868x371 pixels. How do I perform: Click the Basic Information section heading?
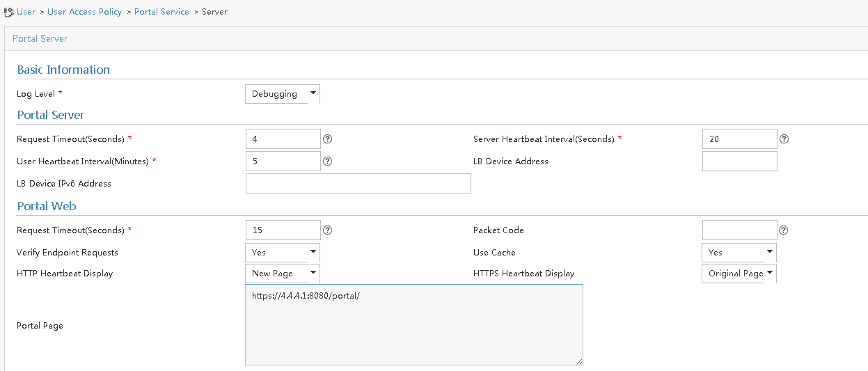point(63,70)
